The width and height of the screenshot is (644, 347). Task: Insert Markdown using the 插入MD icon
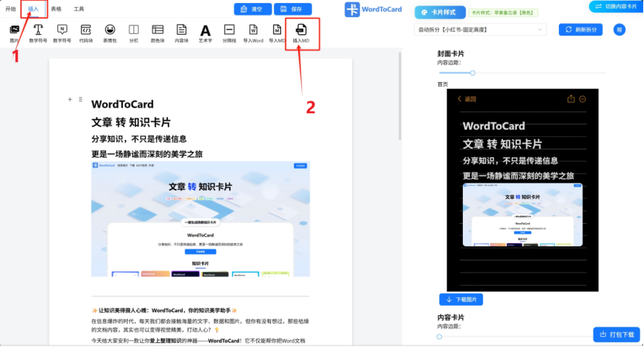click(301, 33)
